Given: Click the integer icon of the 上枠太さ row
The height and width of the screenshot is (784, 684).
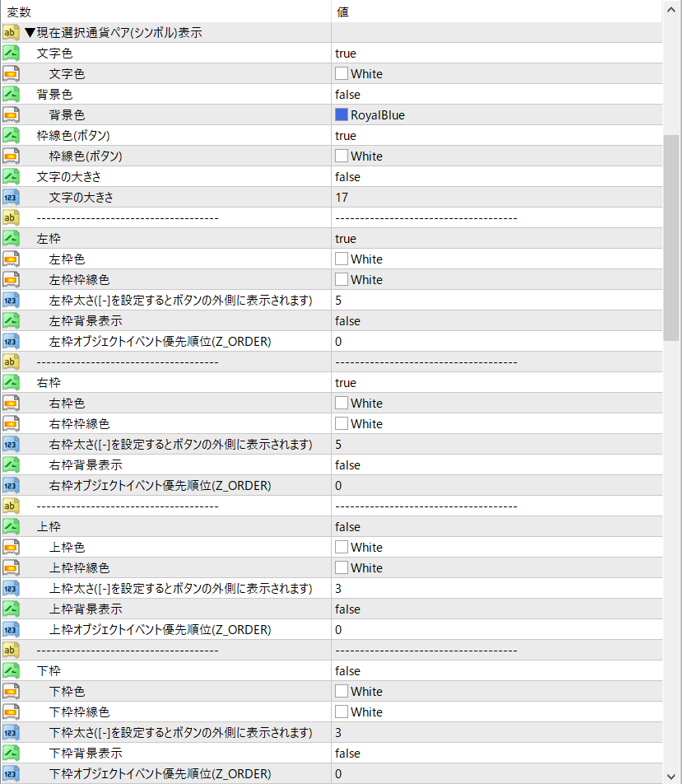Looking at the screenshot, I should [11, 589].
